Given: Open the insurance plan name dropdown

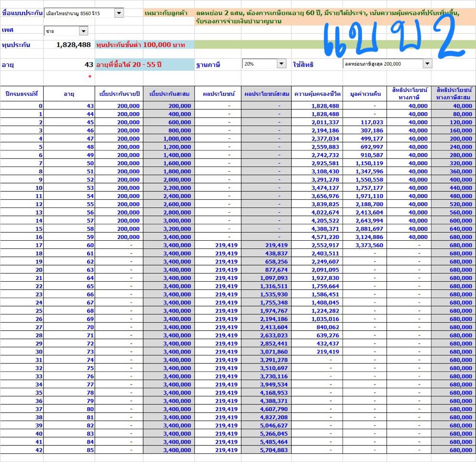Looking at the screenshot, I should click(119, 13).
